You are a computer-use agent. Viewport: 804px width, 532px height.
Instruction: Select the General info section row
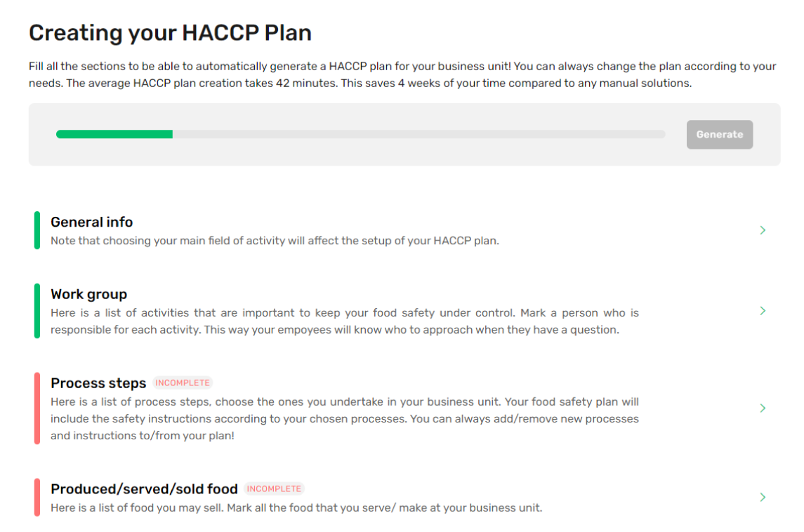click(351, 230)
